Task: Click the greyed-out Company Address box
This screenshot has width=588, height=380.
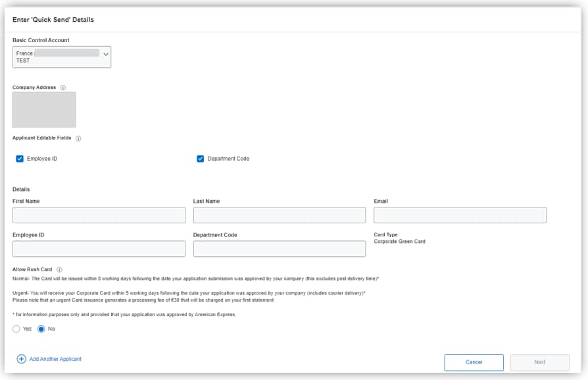Action: [x=44, y=109]
